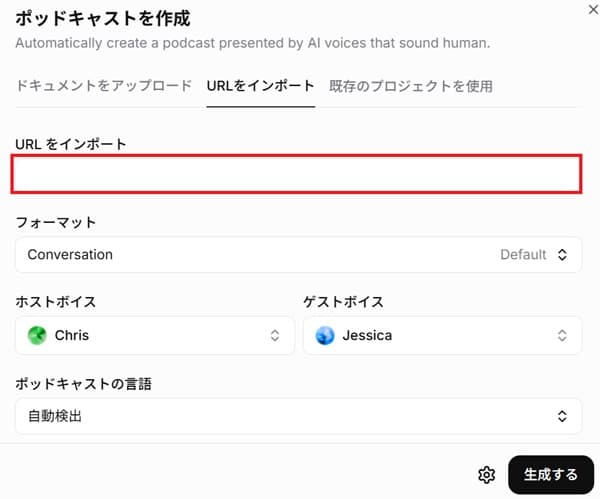The image size is (600, 499).
Task: Expand the ポッドキャストの言語 dropdown
Action: (298, 415)
